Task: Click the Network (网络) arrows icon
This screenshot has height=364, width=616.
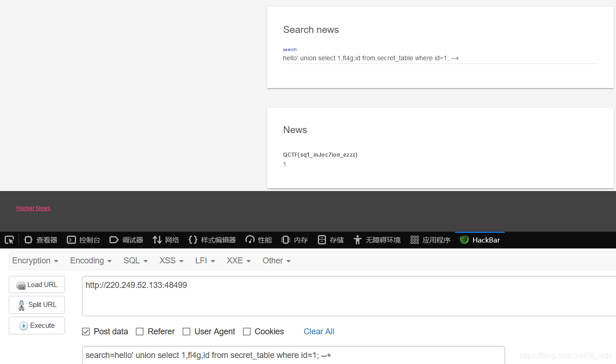Action: (x=157, y=240)
